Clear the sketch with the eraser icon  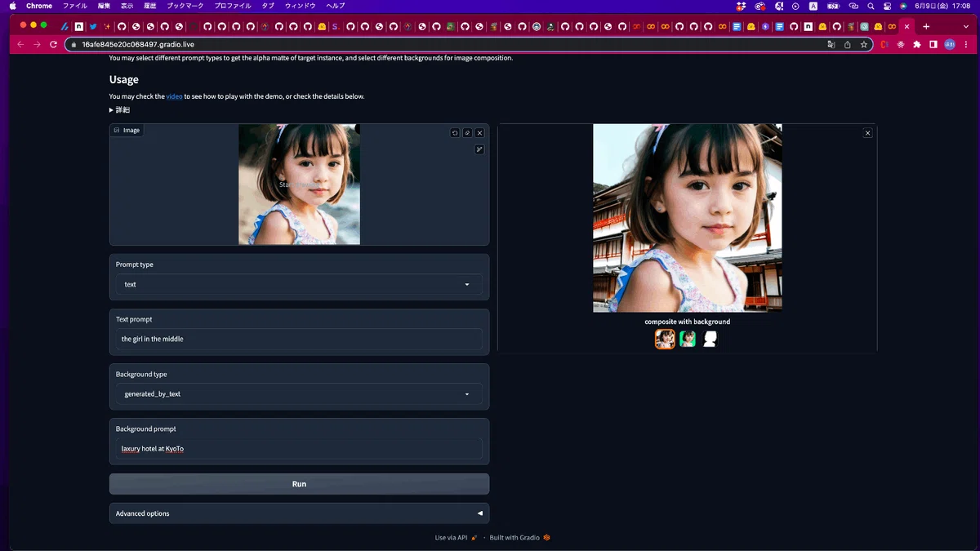[x=467, y=132]
